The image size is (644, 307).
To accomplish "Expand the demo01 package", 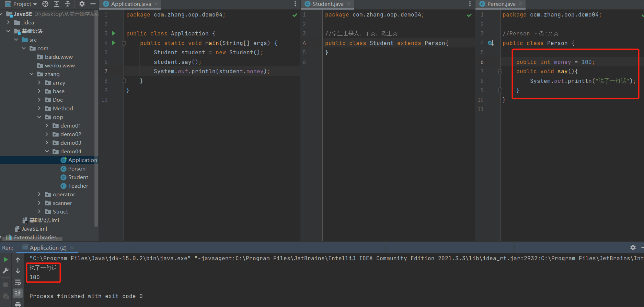I will [x=47, y=125].
